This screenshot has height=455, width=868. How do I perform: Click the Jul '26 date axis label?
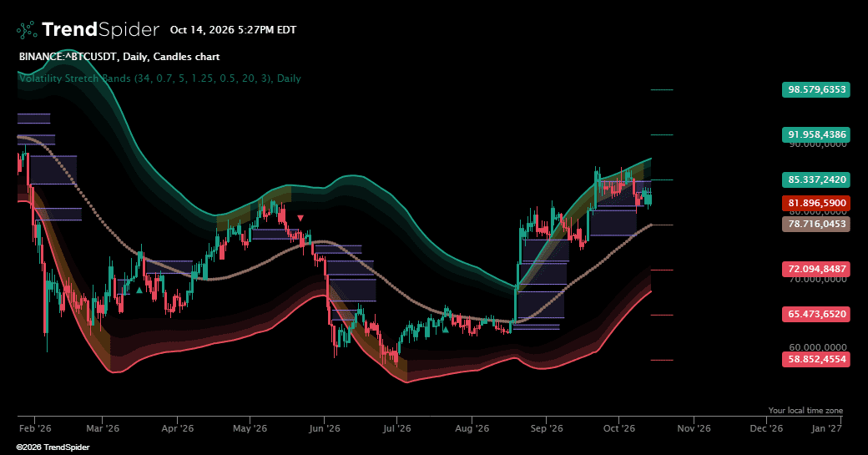tap(397, 428)
